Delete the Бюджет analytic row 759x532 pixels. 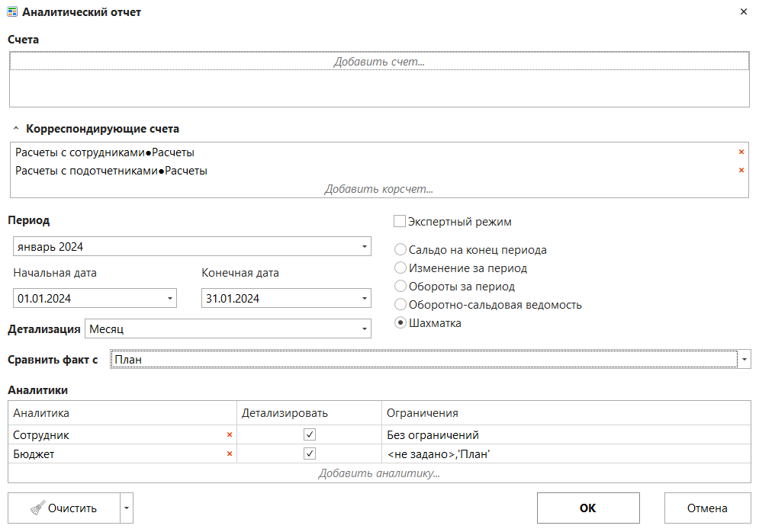[229, 454]
